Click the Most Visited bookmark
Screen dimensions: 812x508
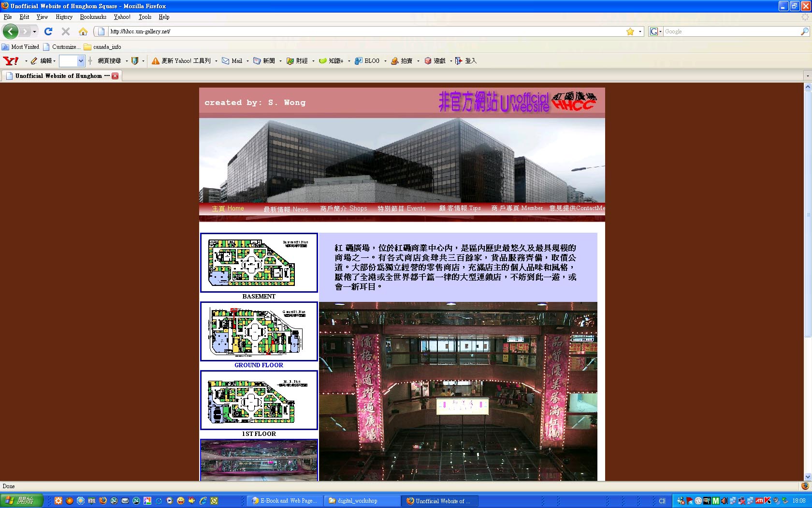click(21, 47)
